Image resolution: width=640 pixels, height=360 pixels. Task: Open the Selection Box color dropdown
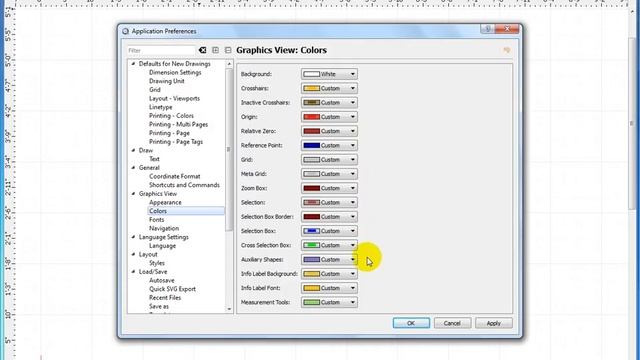pos(329,231)
